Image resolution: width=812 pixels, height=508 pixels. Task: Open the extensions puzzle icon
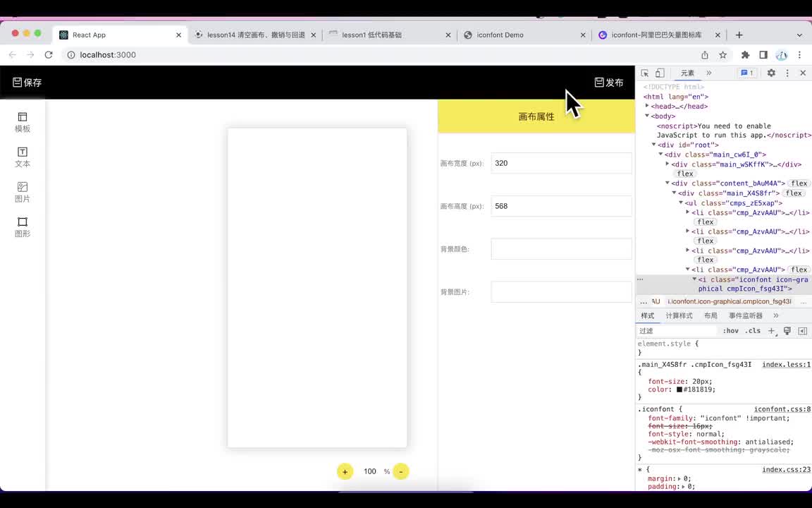(745, 54)
